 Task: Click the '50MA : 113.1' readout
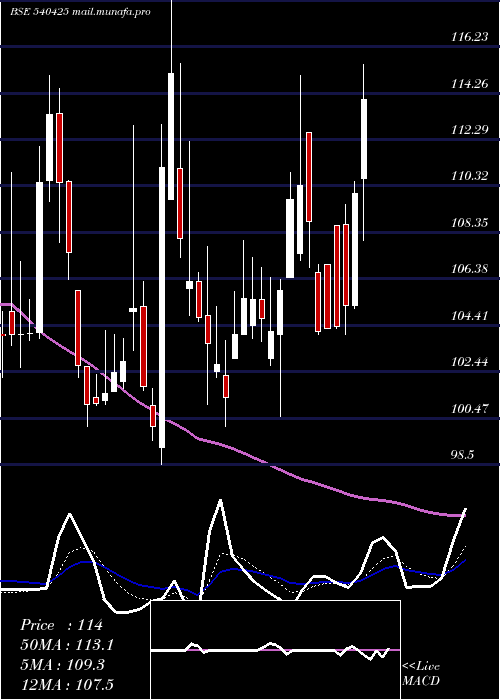pyautogui.click(x=67, y=645)
